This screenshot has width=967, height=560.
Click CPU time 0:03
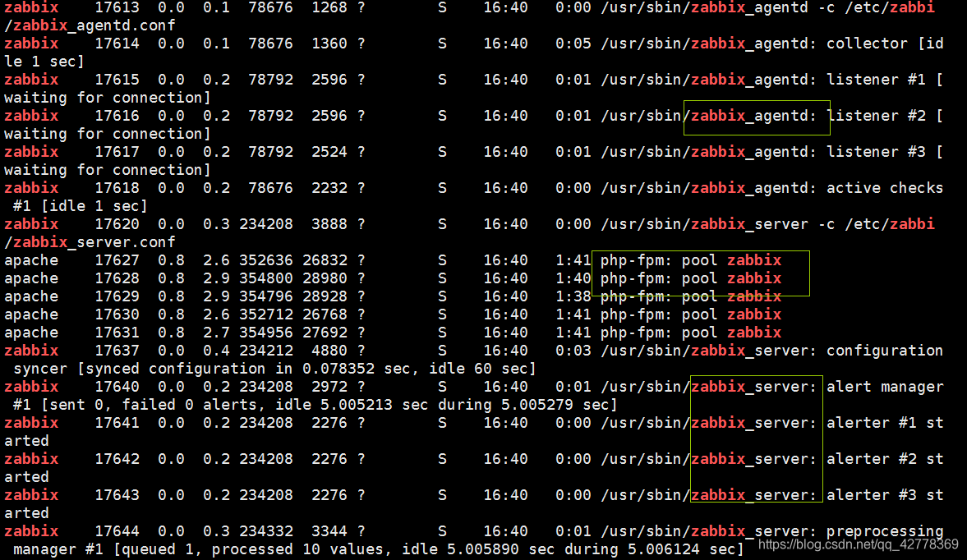pyautogui.click(x=573, y=351)
